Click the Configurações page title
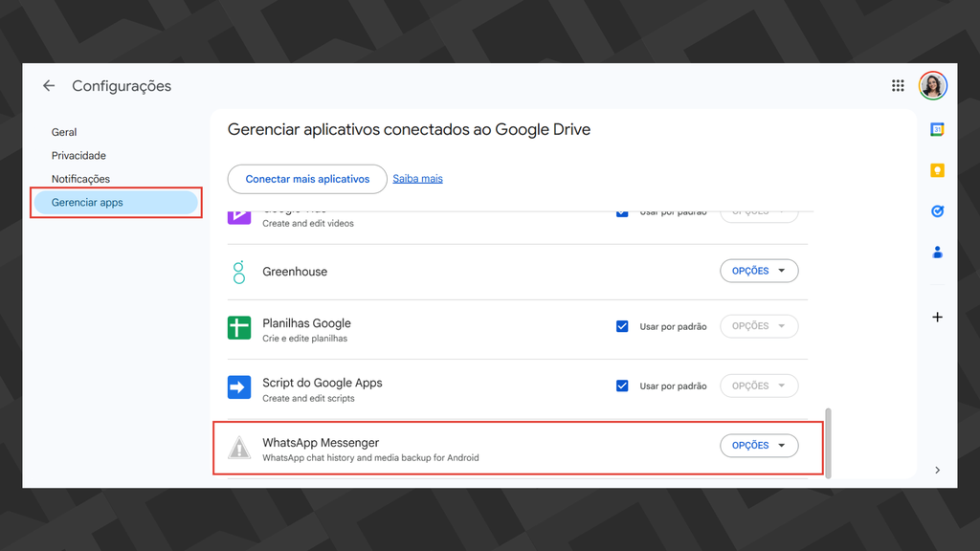 (x=122, y=86)
